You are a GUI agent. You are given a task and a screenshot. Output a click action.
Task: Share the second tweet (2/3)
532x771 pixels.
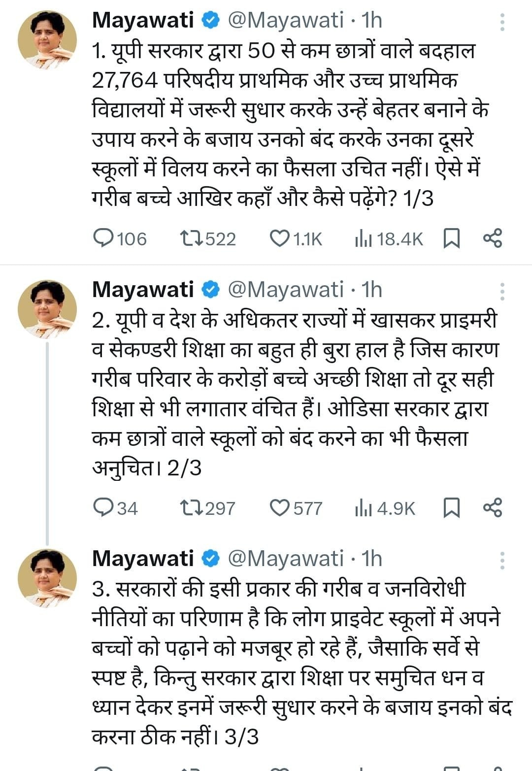click(x=493, y=508)
